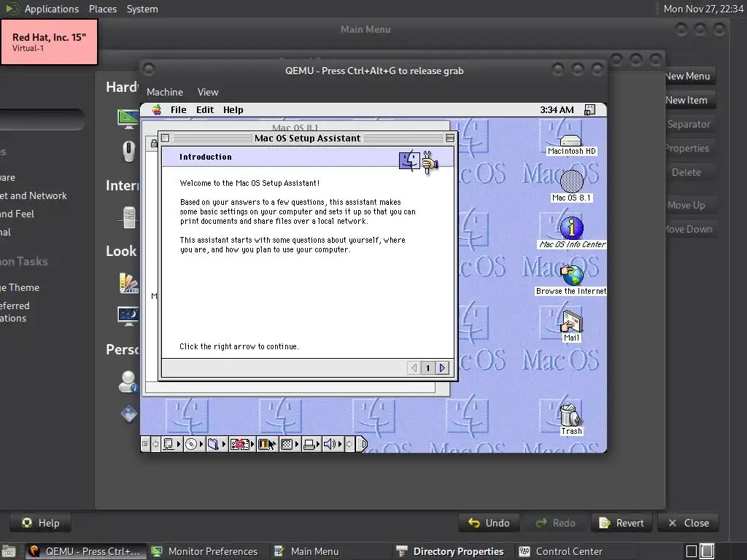Click the Help button at bottom left
Viewport: 747px width, 560px height.
point(41,523)
